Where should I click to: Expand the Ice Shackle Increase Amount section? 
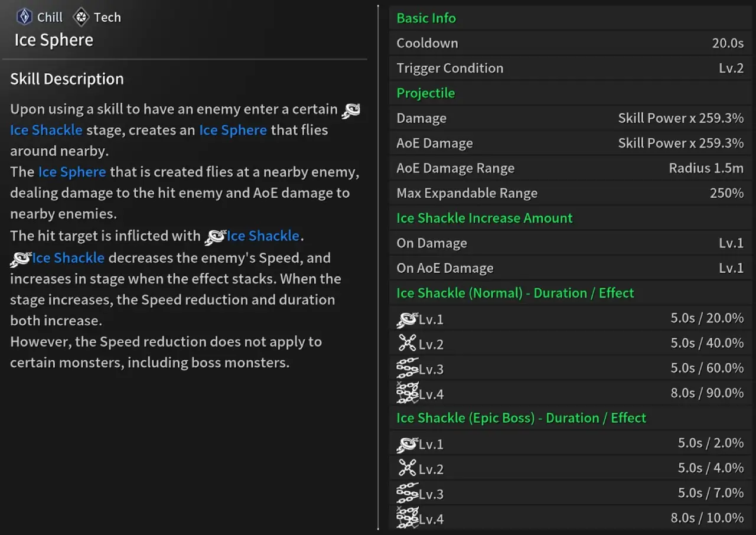coord(484,218)
